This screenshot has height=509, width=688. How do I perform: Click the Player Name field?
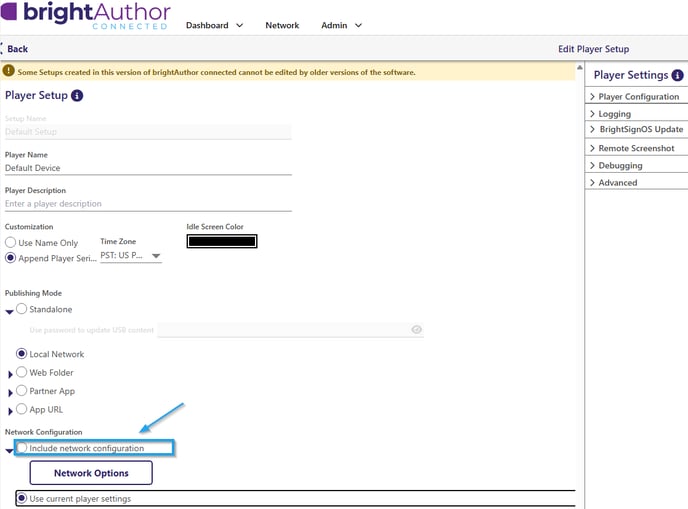148,168
